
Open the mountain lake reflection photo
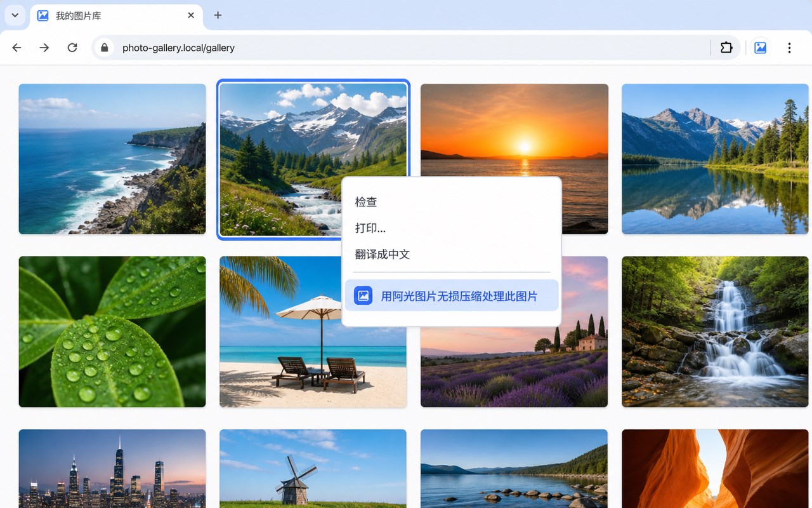tap(715, 159)
